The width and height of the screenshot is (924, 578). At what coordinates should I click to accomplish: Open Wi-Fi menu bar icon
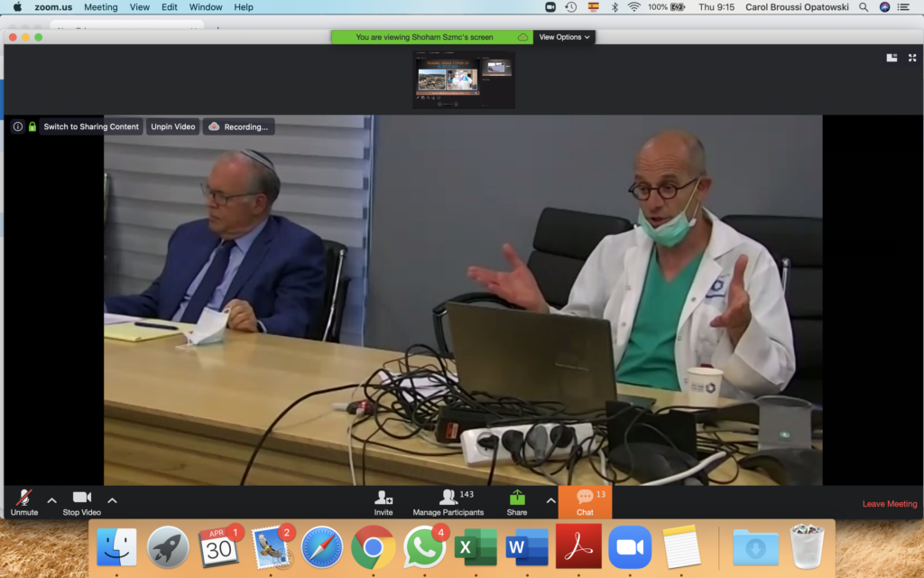pos(634,7)
